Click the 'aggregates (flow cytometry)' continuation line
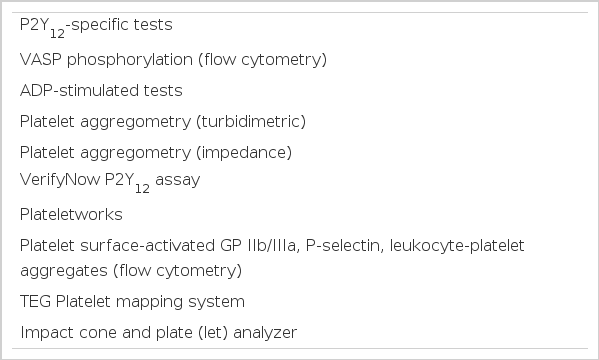This screenshot has width=599, height=360. pyautogui.click(x=131, y=271)
